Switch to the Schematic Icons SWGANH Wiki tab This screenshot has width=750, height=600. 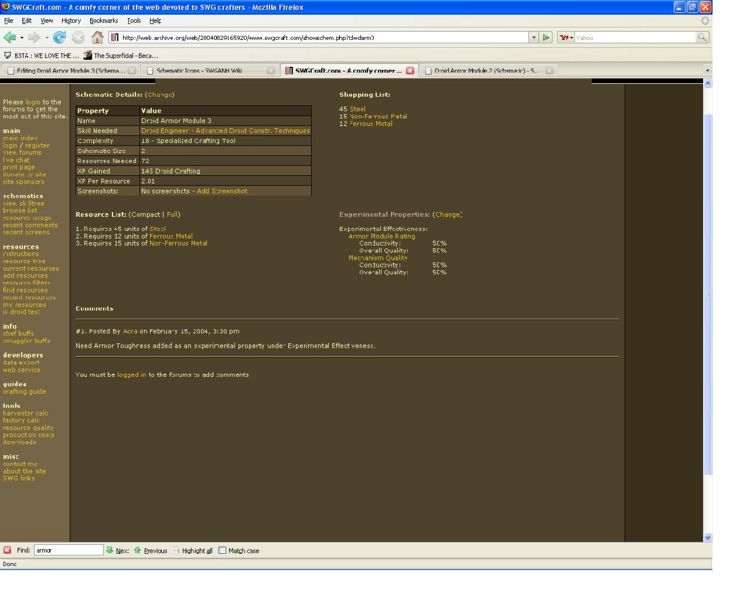pyautogui.click(x=203, y=71)
